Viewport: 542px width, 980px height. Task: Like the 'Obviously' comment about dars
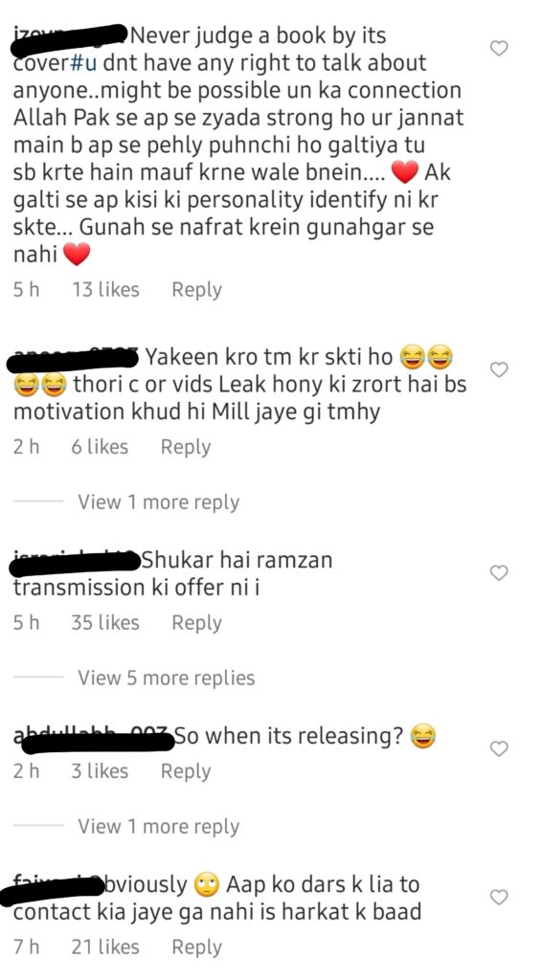(498, 898)
